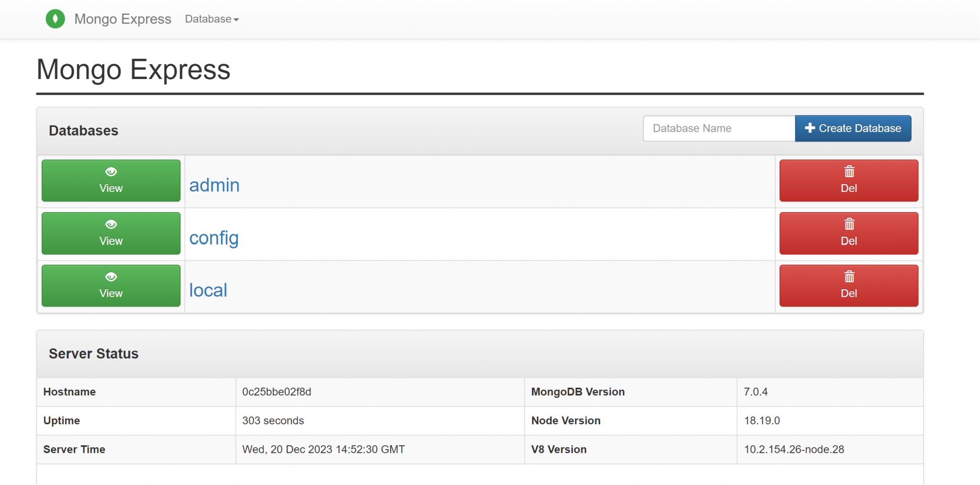Click the trash icon on config's Del button
Viewport: 980px width, 485px height.
tap(848, 224)
